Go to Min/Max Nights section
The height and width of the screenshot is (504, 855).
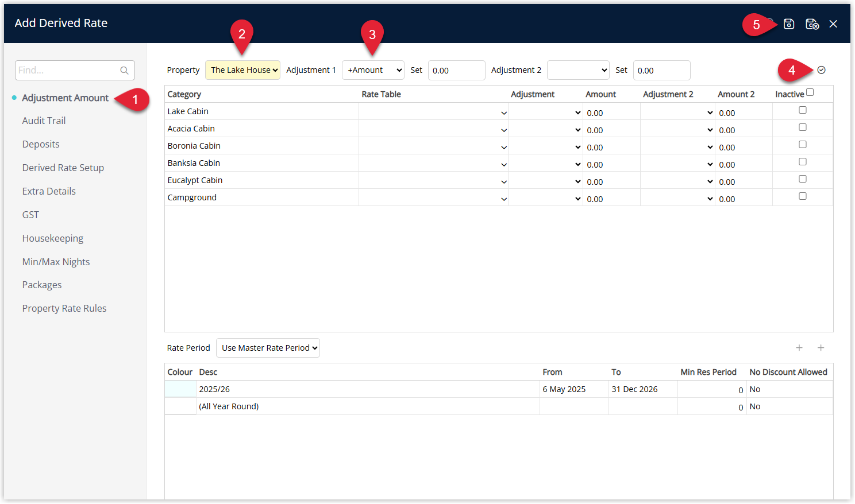tap(56, 262)
